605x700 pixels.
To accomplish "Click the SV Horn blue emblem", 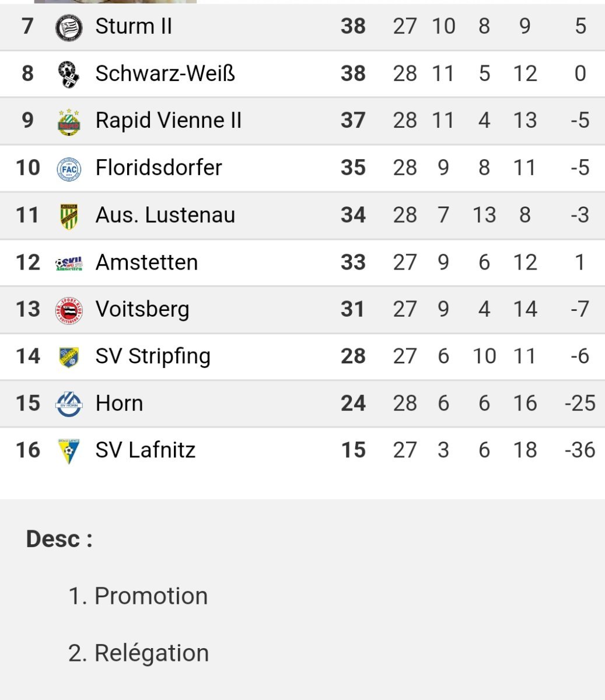I will [x=69, y=404].
